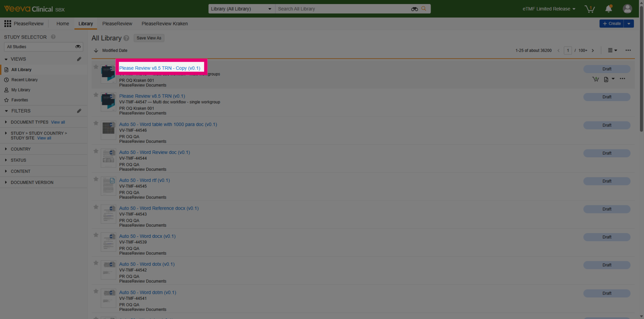Open the notifications bell

(608, 9)
